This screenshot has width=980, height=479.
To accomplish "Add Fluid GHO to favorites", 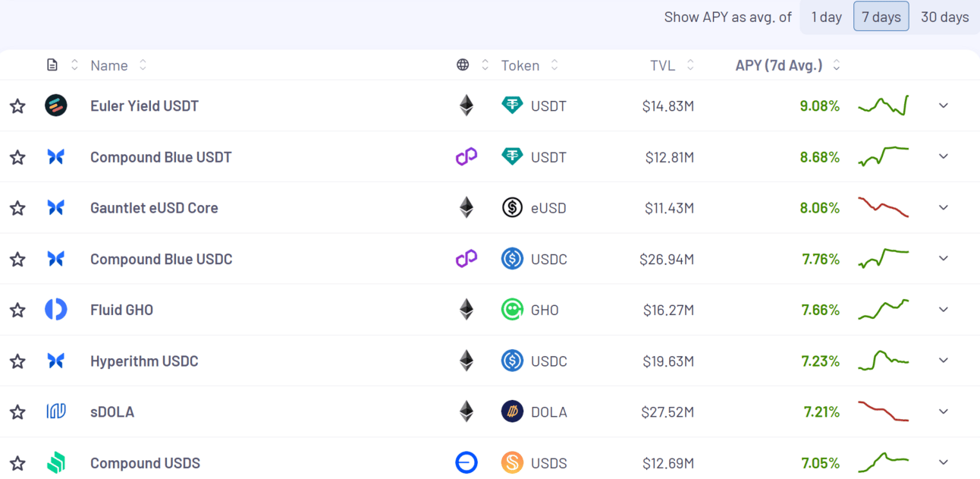I will click(x=17, y=310).
